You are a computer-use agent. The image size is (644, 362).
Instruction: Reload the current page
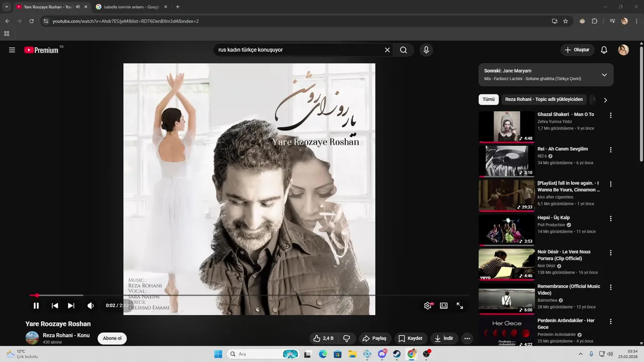pos(31,21)
